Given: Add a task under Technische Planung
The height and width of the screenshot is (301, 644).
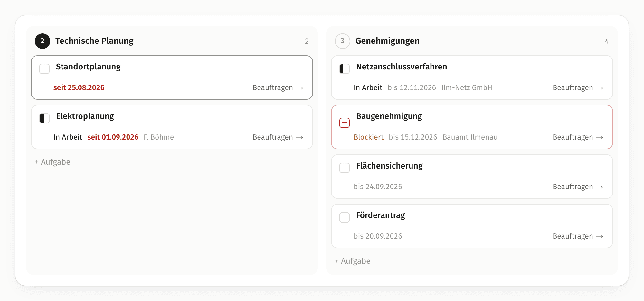Looking at the screenshot, I should tap(52, 162).
